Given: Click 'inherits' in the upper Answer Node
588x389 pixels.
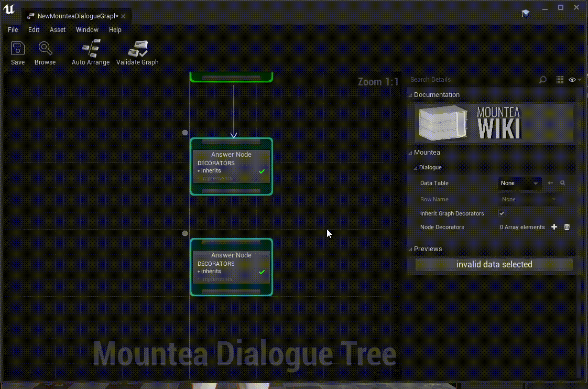Looking at the screenshot, I should 211,171.
